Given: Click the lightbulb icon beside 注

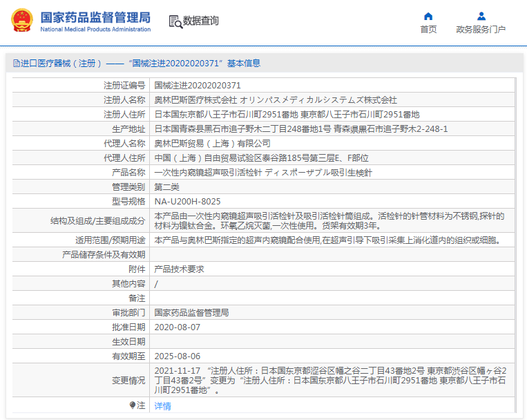Looking at the screenshot, I should click(133, 405).
